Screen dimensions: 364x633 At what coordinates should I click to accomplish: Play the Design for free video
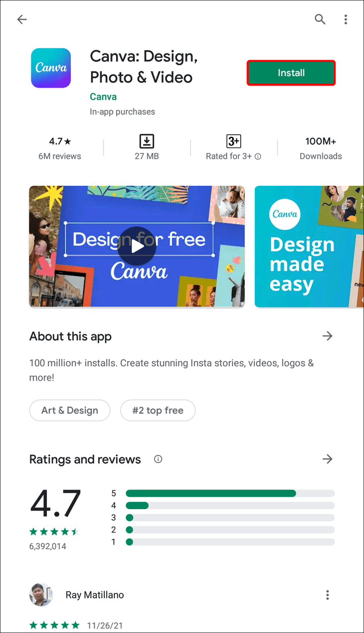pos(137,246)
